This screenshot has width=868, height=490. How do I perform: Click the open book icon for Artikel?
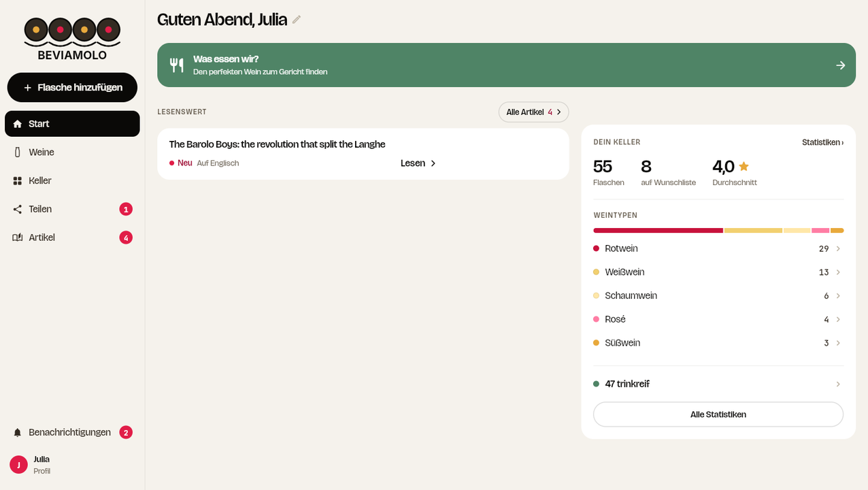pos(18,238)
